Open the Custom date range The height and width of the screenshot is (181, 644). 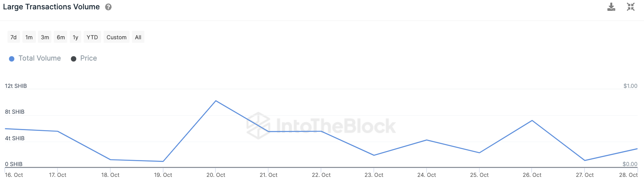tap(117, 37)
